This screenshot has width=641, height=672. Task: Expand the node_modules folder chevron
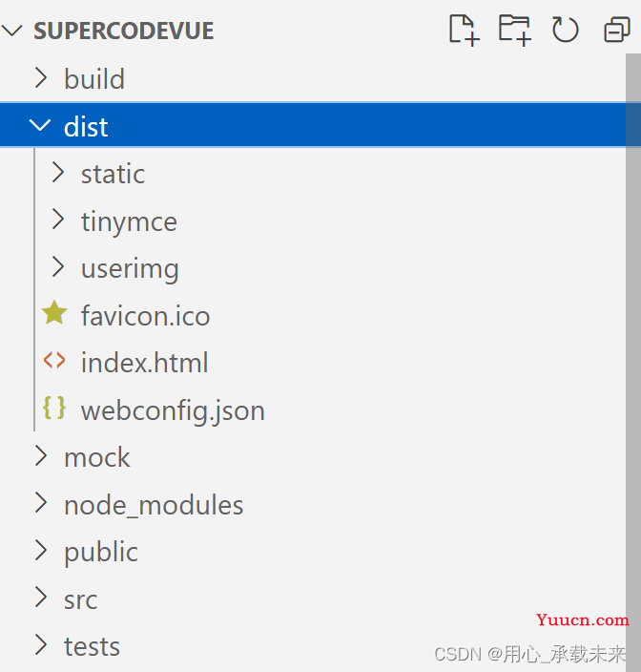tap(41, 503)
